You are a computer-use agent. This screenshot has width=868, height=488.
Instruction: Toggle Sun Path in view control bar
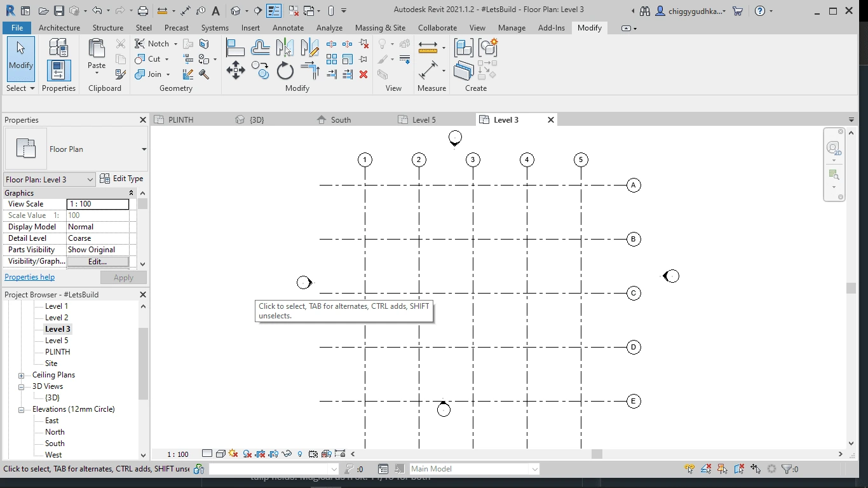tap(234, 454)
